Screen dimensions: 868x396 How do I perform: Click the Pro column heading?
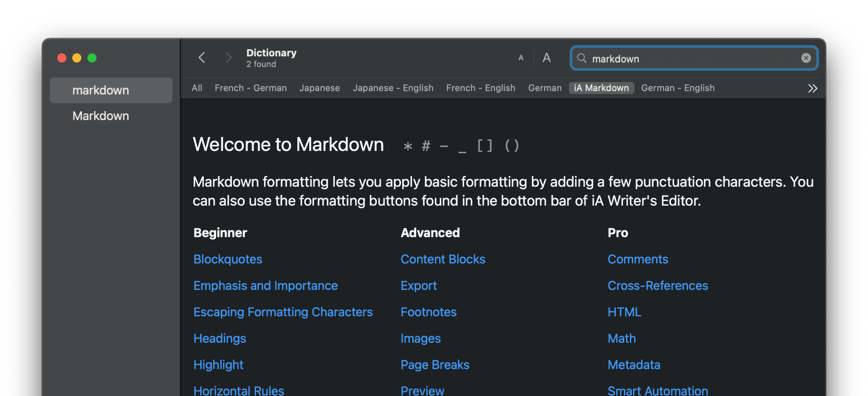coord(618,233)
